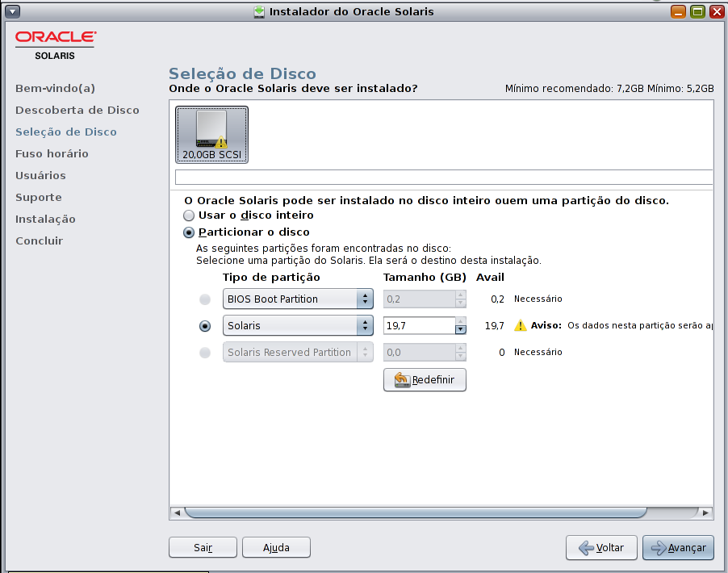Select the Solaris partition row radio button
Screen dimensions: 728x573
point(205,326)
